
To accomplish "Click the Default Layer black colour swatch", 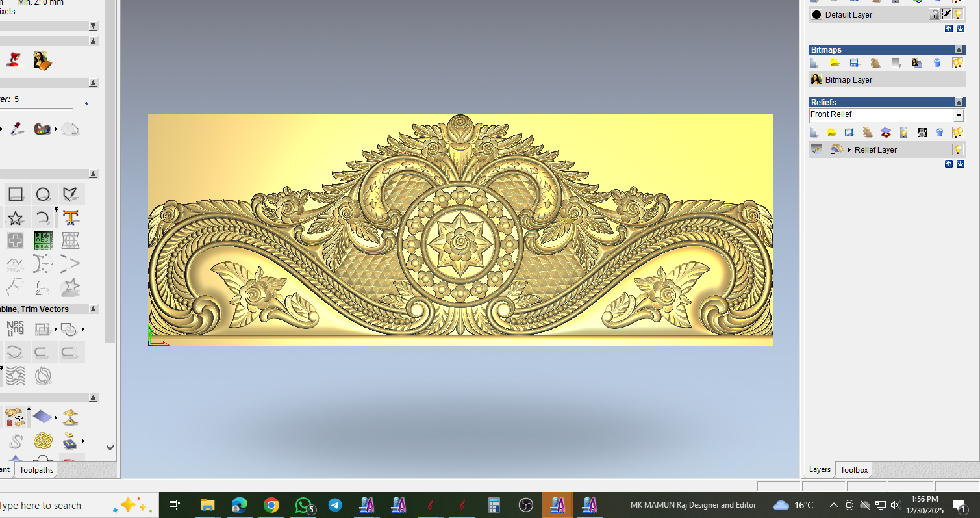I will point(817,14).
